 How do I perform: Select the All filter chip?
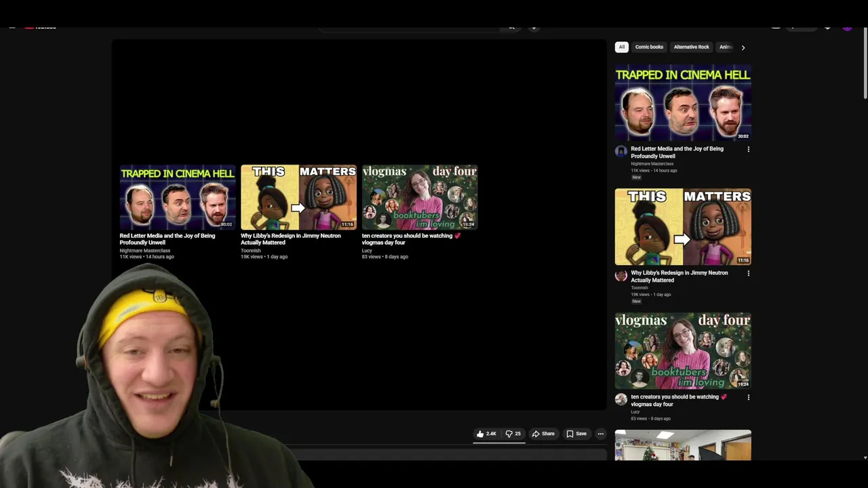click(622, 47)
